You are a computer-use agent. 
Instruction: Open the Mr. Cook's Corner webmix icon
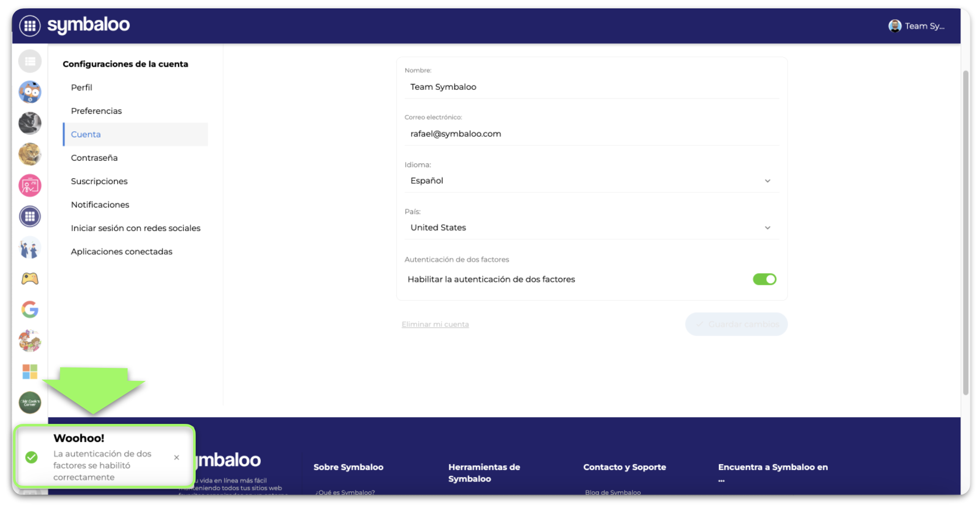click(30, 403)
